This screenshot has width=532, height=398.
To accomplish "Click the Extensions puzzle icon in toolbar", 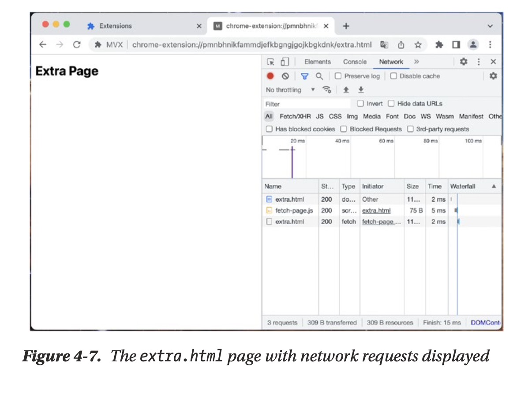I will click(x=439, y=45).
